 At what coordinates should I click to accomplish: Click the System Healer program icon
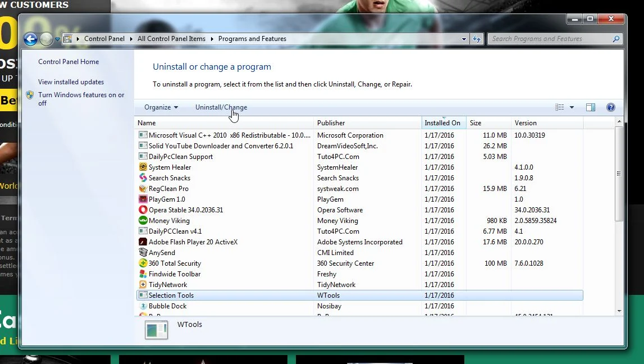tap(143, 167)
